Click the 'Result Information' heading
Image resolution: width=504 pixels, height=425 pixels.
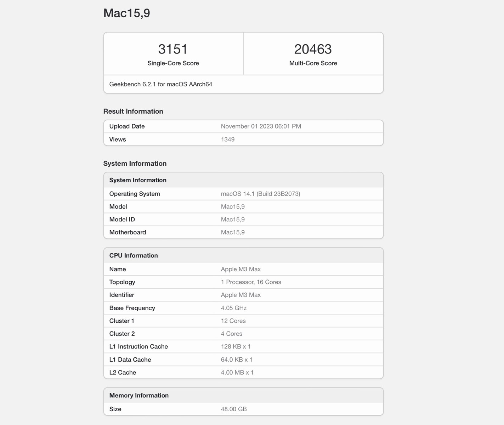click(x=133, y=111)
